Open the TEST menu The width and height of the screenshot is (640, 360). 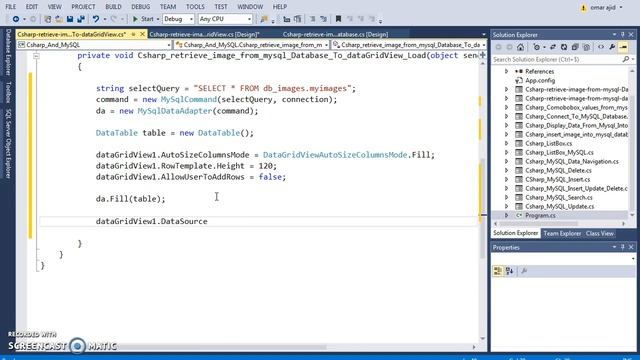(x=221, y=7)
